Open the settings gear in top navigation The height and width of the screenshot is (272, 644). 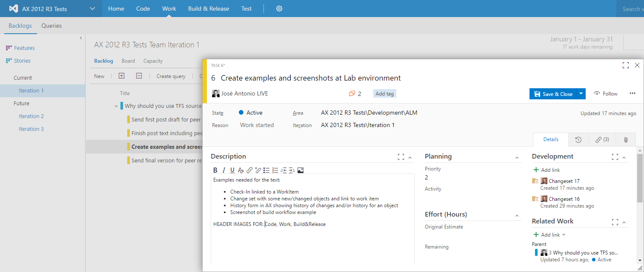coord(279,9)
